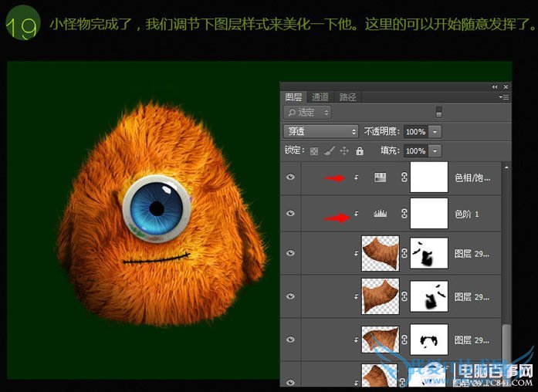Select the fur thumbnail of layer below 色阶 1
The image size is (538, 392).
(x=381, y=253)
